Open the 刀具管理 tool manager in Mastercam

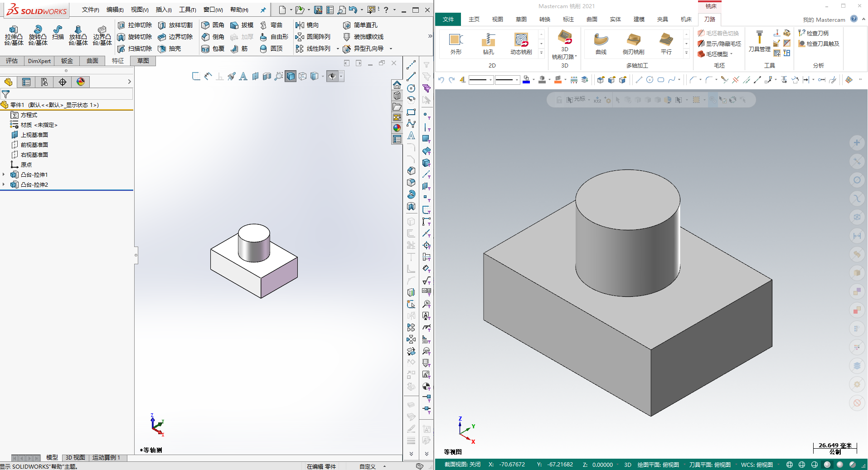(760, 42)
